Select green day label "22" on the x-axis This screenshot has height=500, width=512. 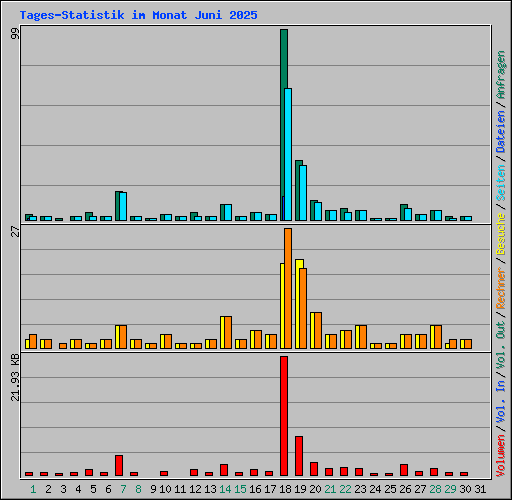pos(345,489)
